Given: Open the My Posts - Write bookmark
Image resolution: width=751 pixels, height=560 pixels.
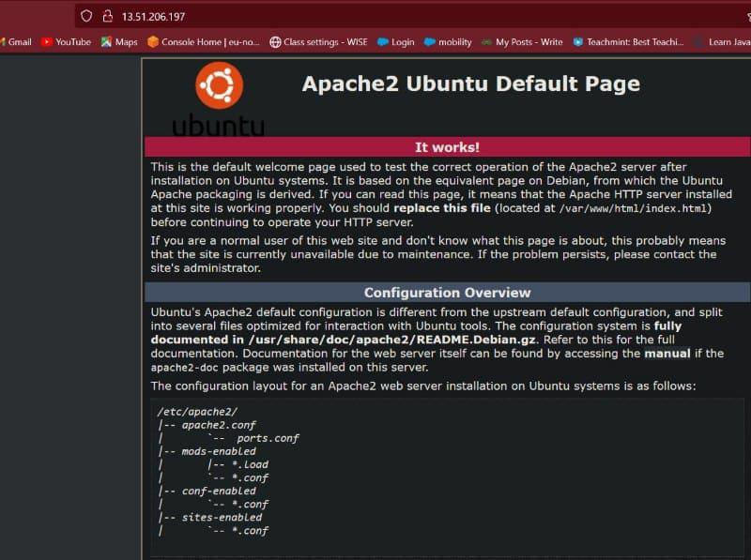Looking at the screenshot, I should click(x=522, y=42).
